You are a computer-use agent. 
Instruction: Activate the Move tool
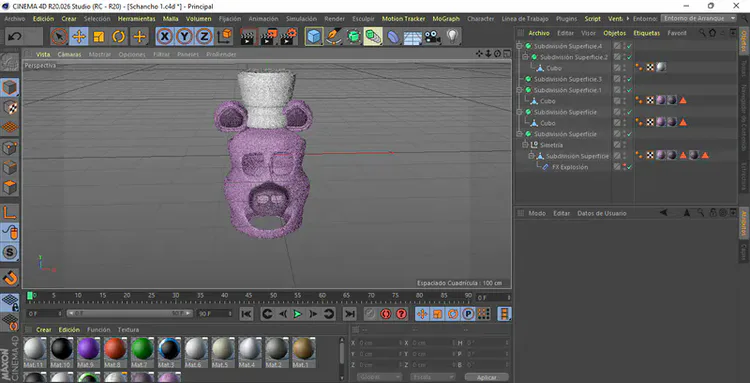click(78, 36)
